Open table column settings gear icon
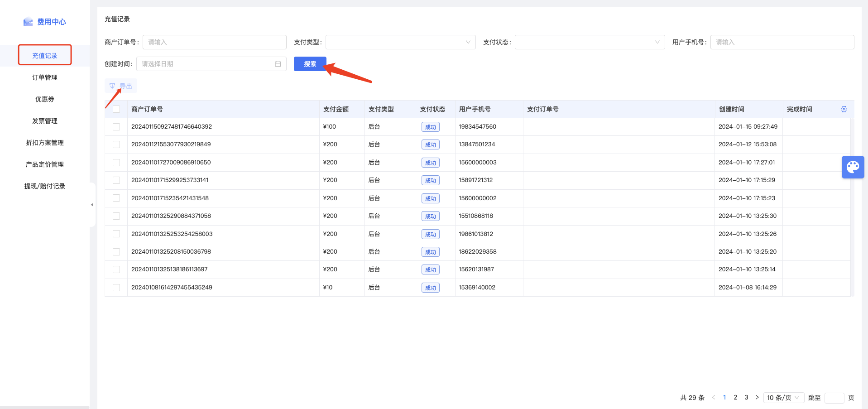Screen dimensions: 868x409 tap(844, 109)
